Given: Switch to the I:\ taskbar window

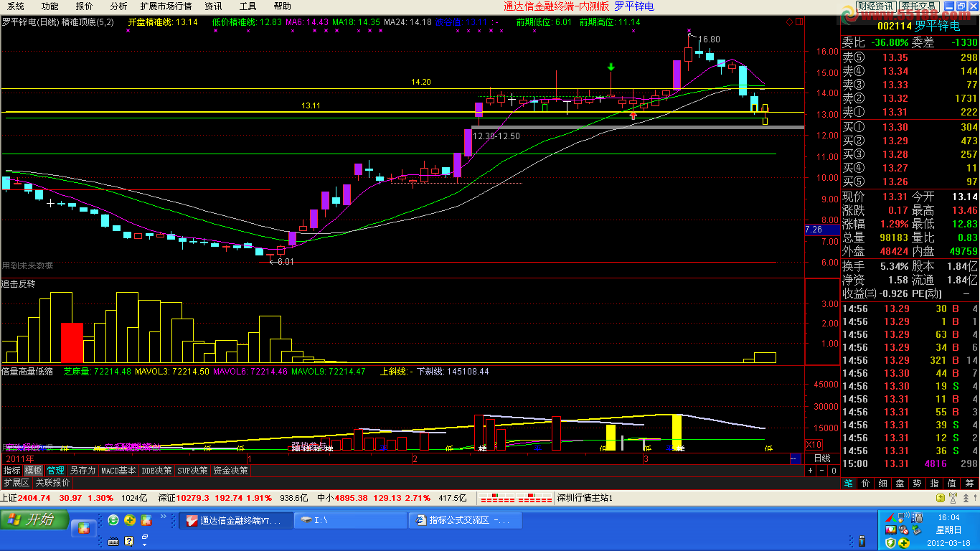Looking at the screenshot, I should (352, 520).
